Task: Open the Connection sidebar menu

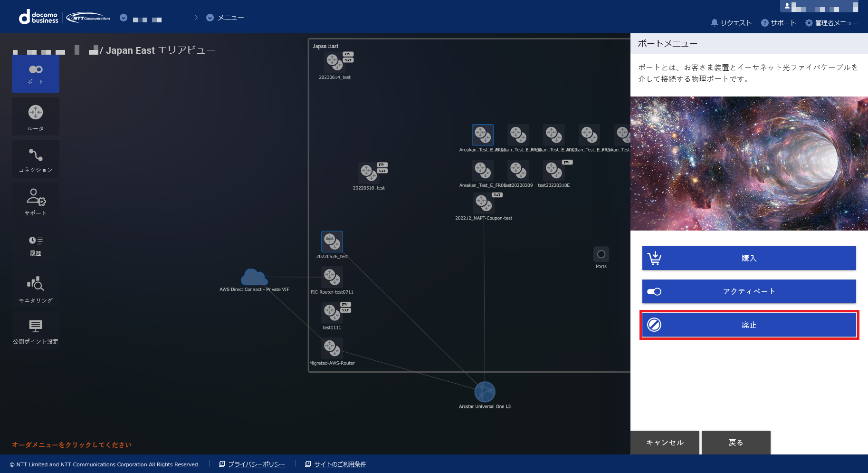Action: [36, 159]
